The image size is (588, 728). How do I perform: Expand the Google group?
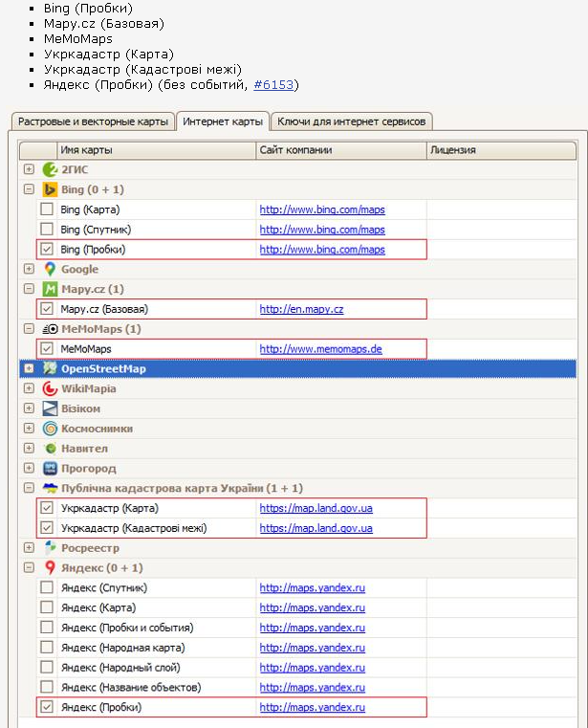pyautogui.click(x=29, y=269)
